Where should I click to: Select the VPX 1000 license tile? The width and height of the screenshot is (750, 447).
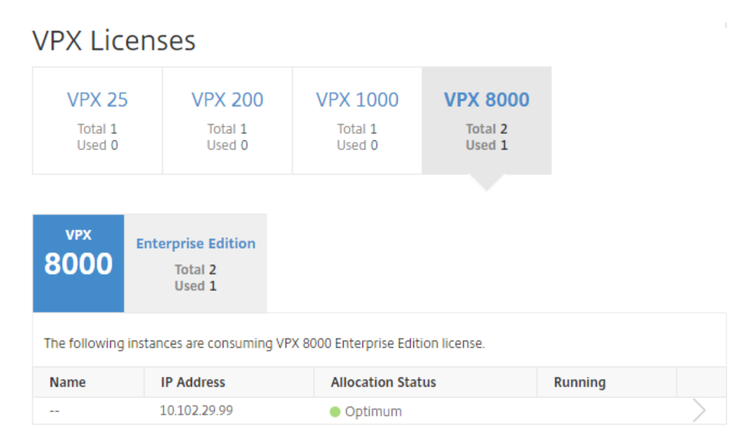(x=357, y=120)
